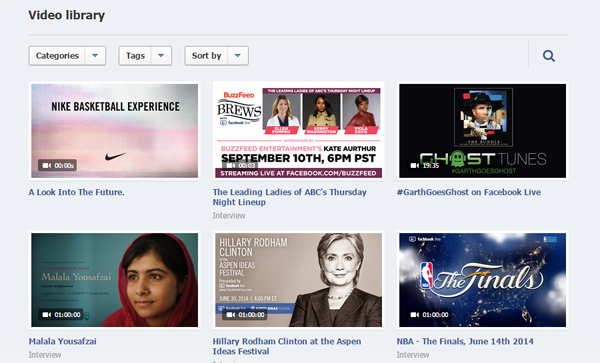The height and width of the screenshot is (363, 600).
Task: Expand the Sort by dropdown arrow
Action: click(238, 56)
